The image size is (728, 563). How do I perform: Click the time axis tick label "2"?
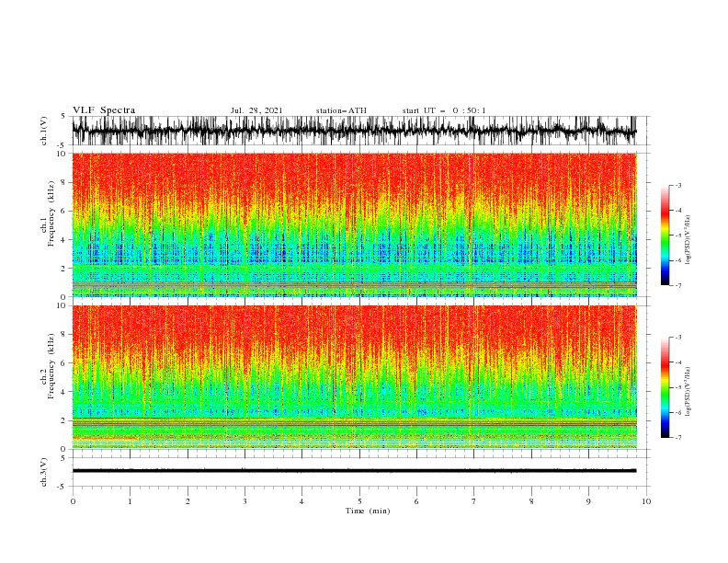[x=188, y=501]
